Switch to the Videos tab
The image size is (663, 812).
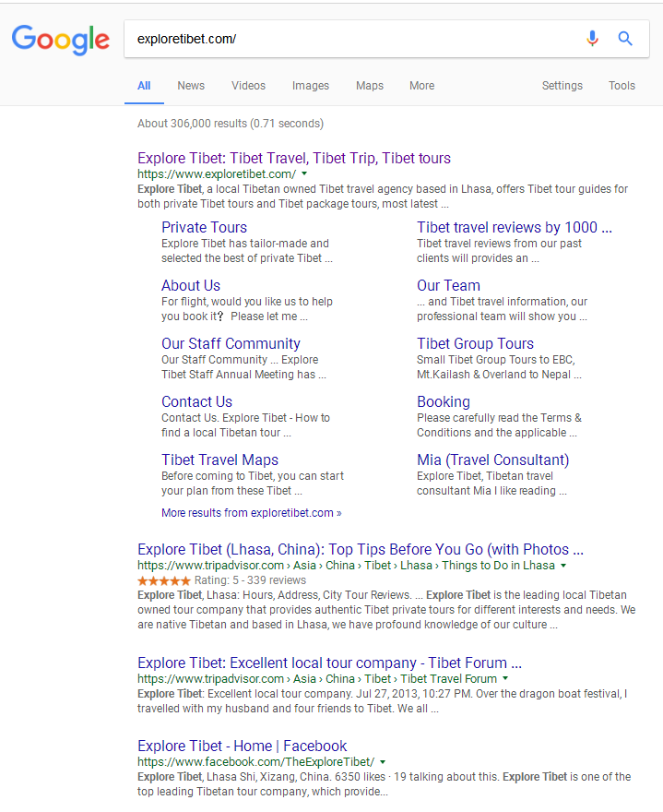[x=248, y=86]
